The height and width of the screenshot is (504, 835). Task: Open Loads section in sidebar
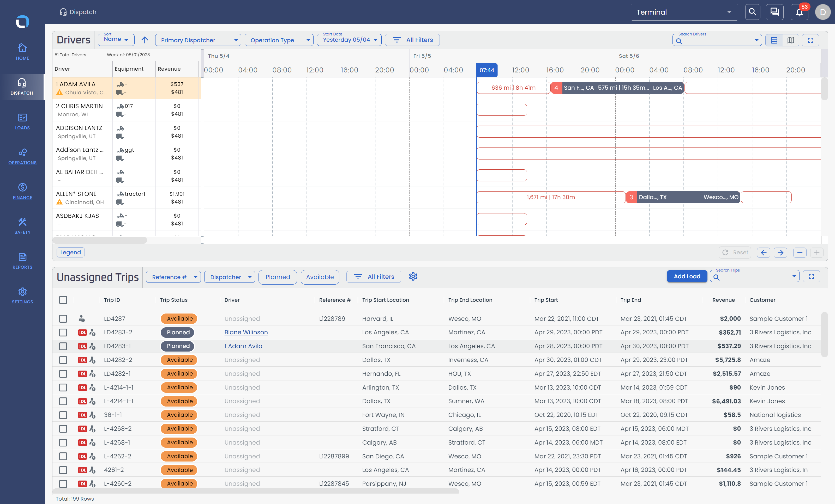(22, 121)
